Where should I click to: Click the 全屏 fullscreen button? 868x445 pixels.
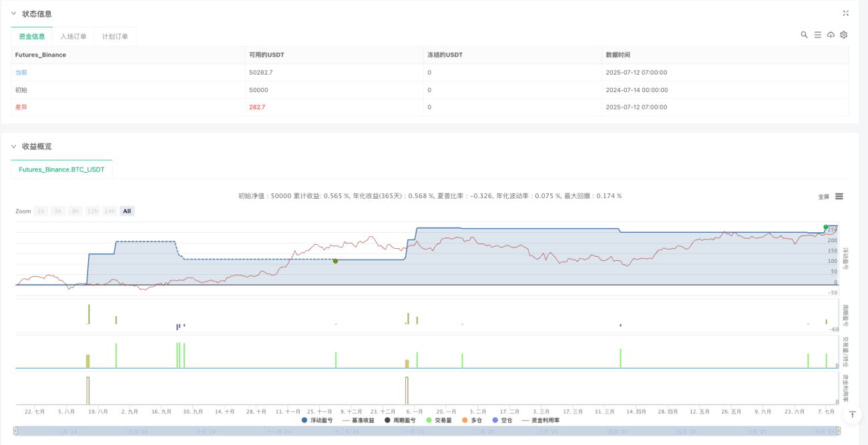coord(823,196)
